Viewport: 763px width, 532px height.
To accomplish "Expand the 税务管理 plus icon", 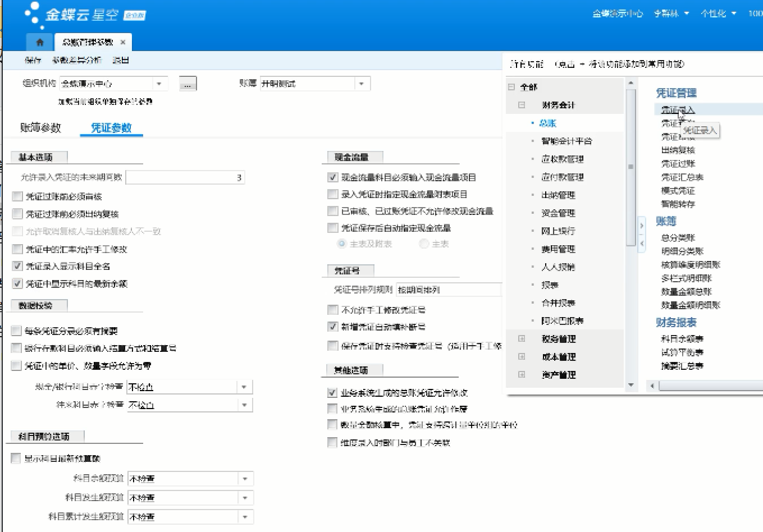I will [522, 339].
